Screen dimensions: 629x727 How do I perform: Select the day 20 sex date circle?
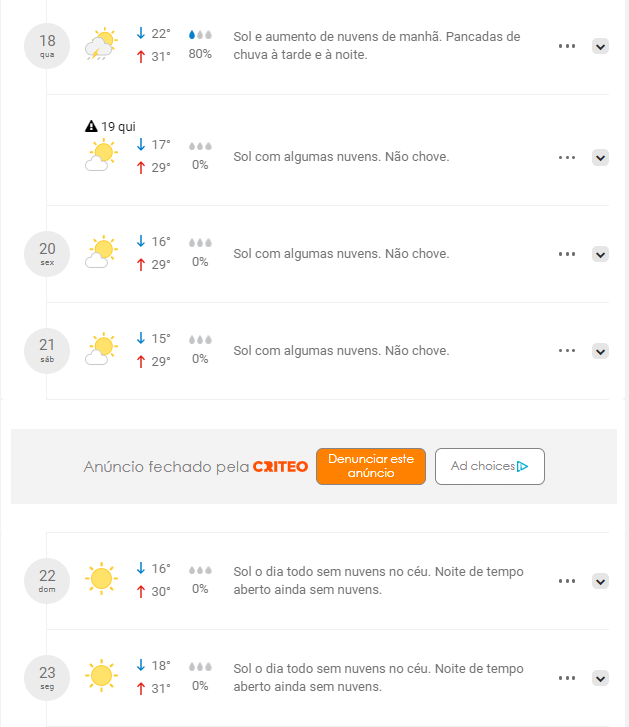pyautogui.click(x=47, y=254)
